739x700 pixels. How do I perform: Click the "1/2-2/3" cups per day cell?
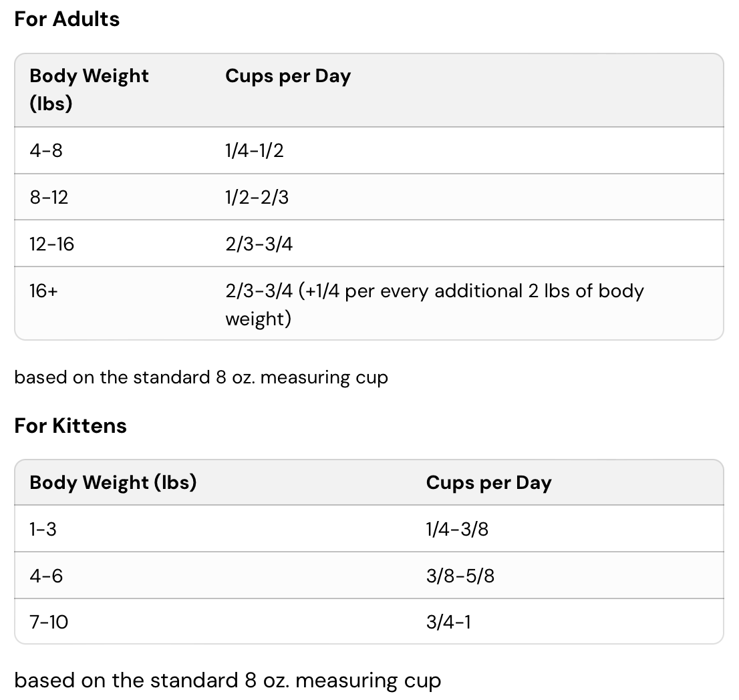tap(257, 197)
